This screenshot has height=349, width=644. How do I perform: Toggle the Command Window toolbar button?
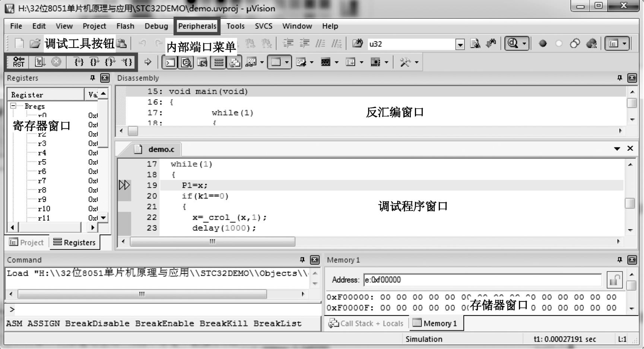click(170, 62)
